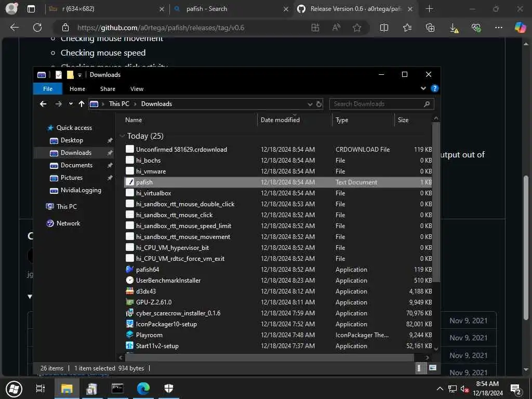Open Task View on taskbar
Screen dimensions: 532x399
[41, 389]
